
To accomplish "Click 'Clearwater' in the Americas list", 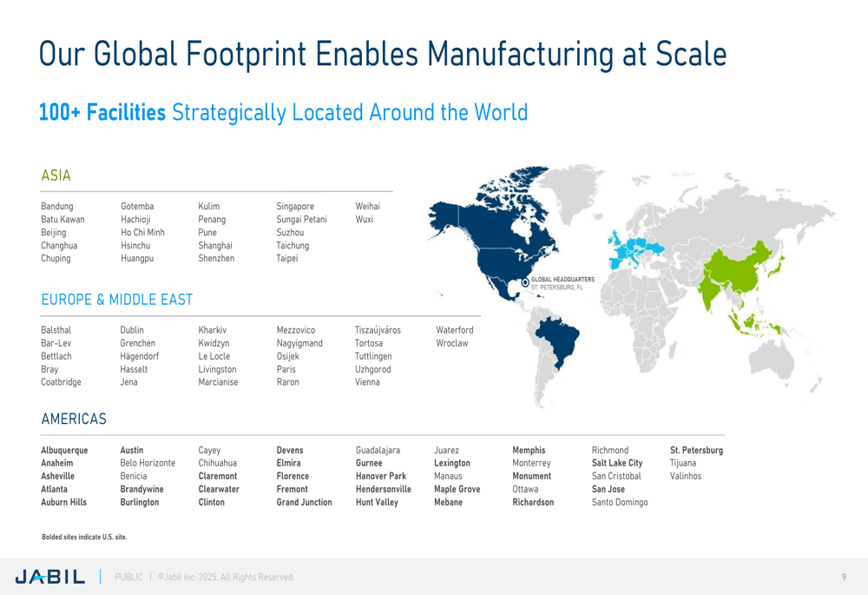I will 219,489.
